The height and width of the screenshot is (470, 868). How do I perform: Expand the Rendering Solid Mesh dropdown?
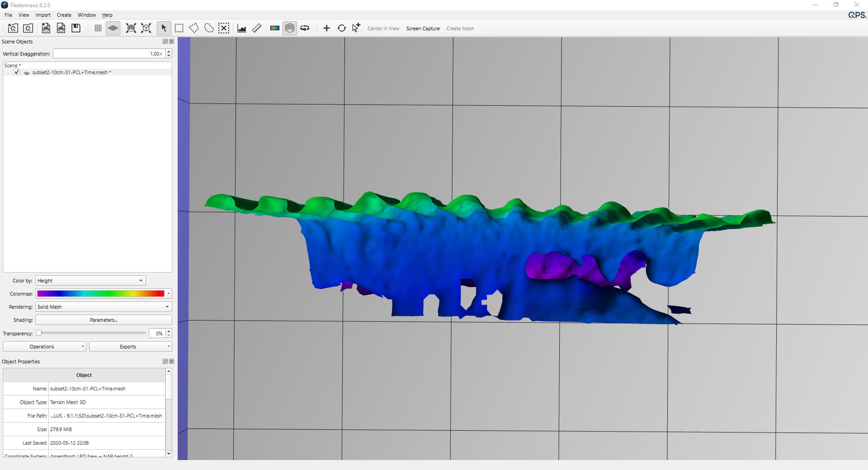[x=104, y=307]
